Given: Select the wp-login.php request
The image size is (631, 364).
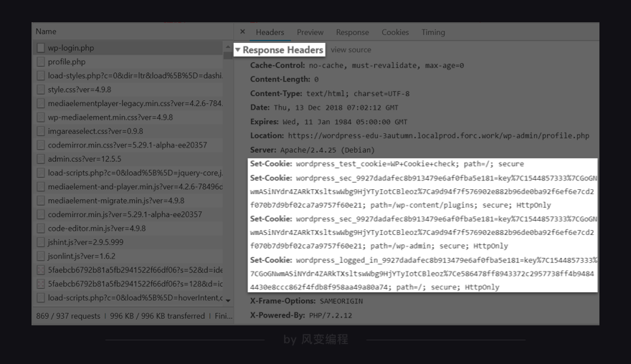Looking at the screenshot, I should tap(128, 48).
